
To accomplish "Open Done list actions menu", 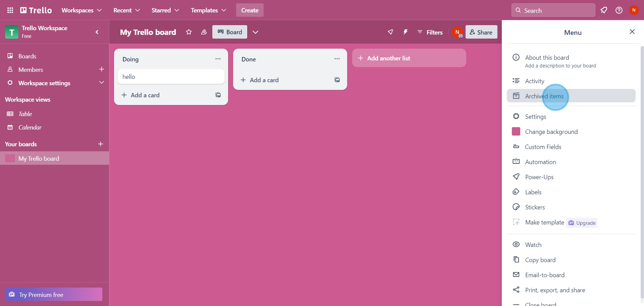I will [x=337, y=59].
